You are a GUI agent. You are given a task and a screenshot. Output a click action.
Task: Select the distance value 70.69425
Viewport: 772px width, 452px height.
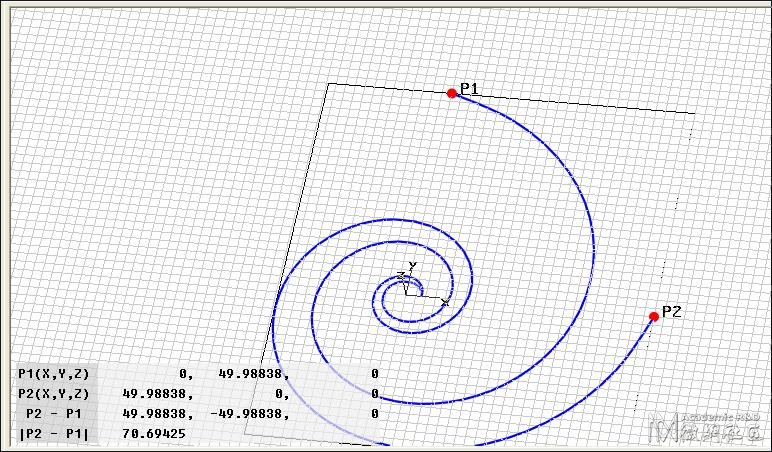pyautogui.click(x=154, y=434)
